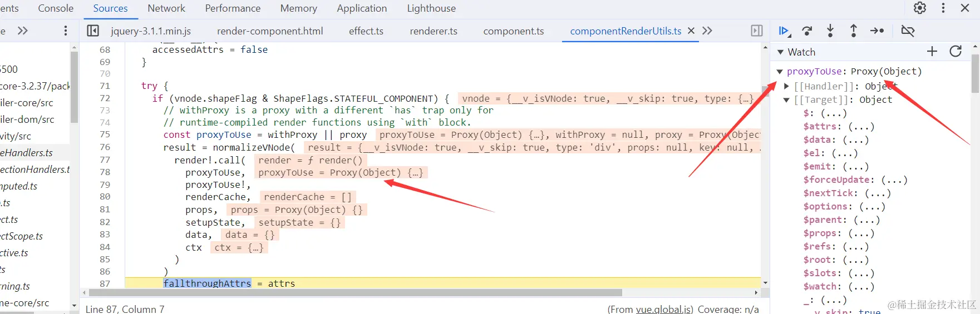Select componentRenderUtils.ts file tab
This screenshot has width=980, height=314.
626,31
